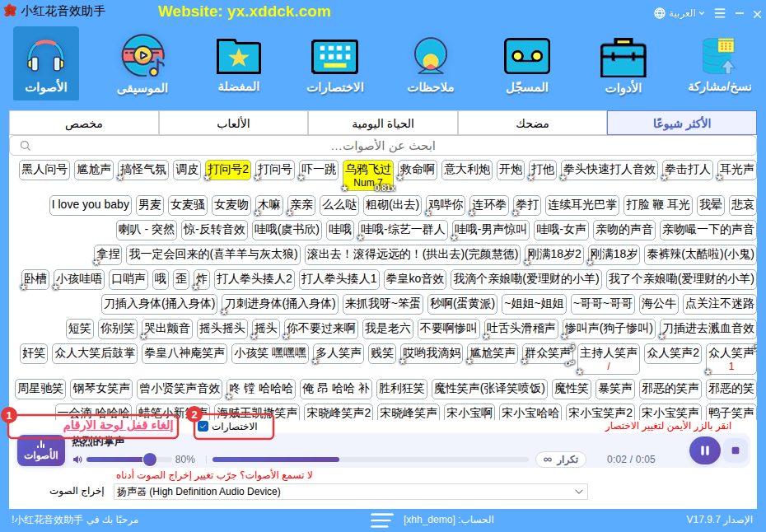Click the Website: yx.xddck.com text

pos(245,12)
